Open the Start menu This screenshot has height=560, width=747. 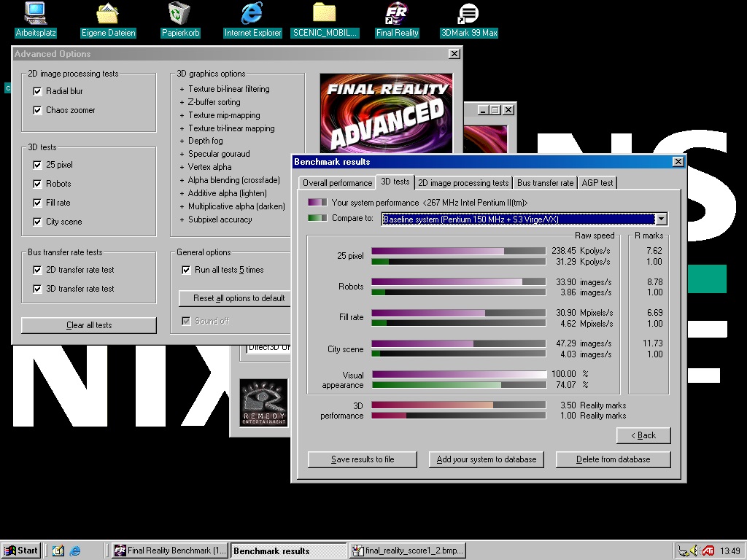21,551
